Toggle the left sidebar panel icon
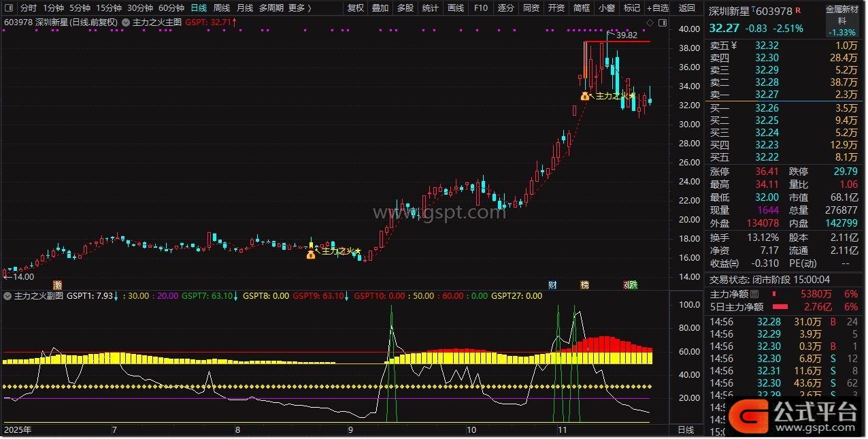Screen dimensions: 868x439 [x=8, y=8]
